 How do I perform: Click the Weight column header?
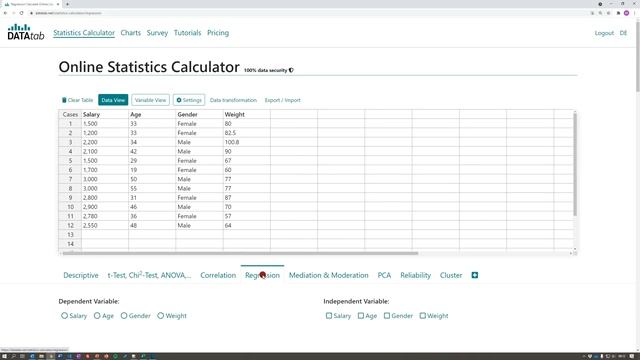coord(247,114)
